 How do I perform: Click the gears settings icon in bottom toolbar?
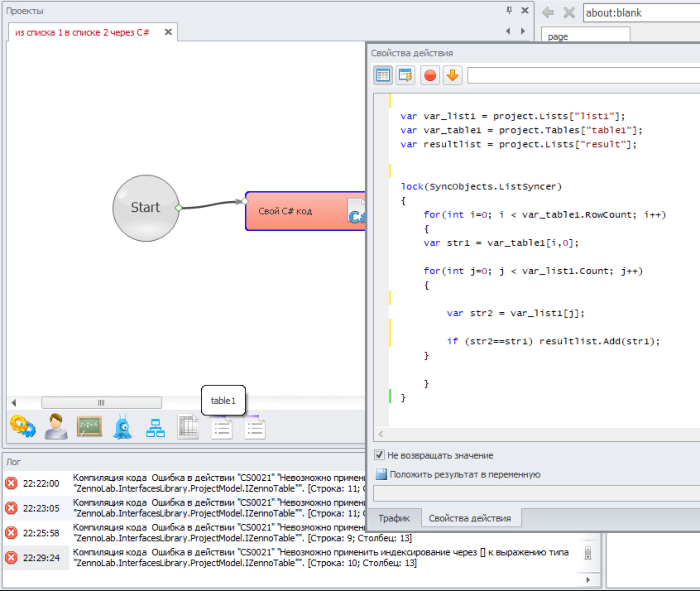point(22,426)
